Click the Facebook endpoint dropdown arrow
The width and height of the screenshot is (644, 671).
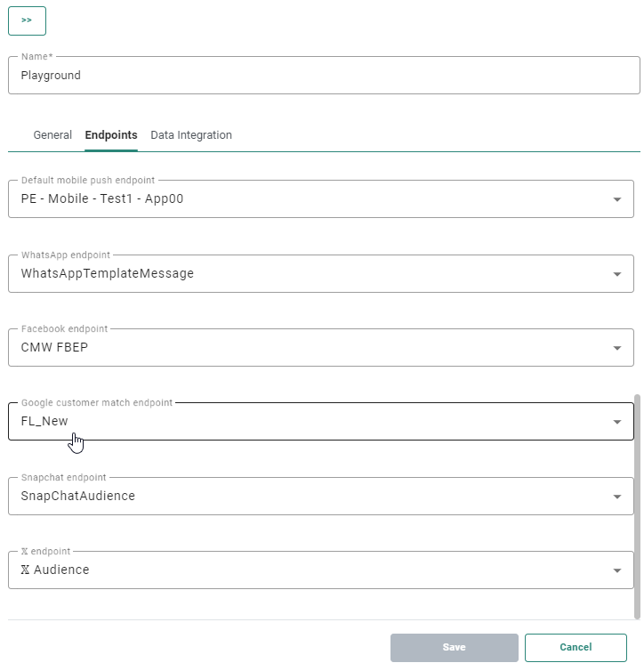point(617,348)
